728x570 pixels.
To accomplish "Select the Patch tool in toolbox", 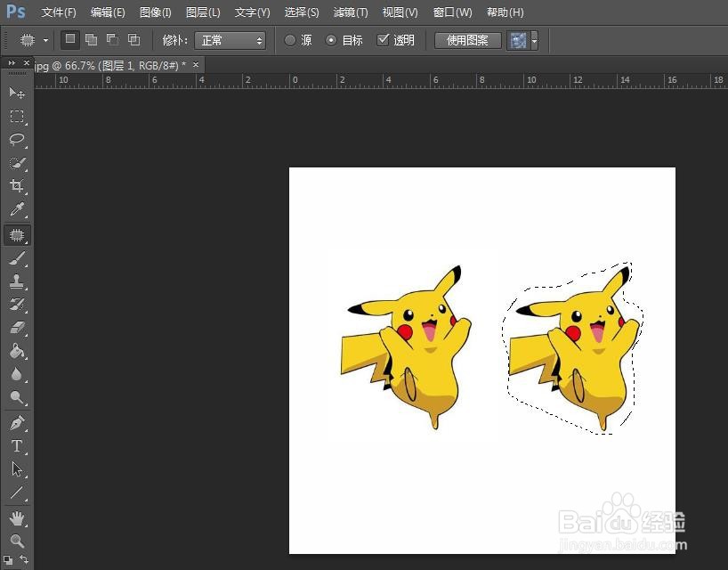I will (x=17, y=235).
